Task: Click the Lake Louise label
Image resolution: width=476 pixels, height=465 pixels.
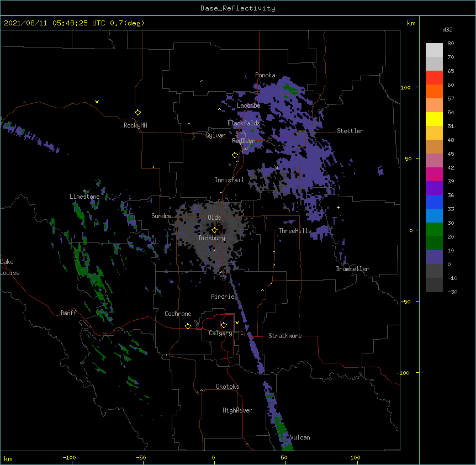Action: [x=10, y=267]
